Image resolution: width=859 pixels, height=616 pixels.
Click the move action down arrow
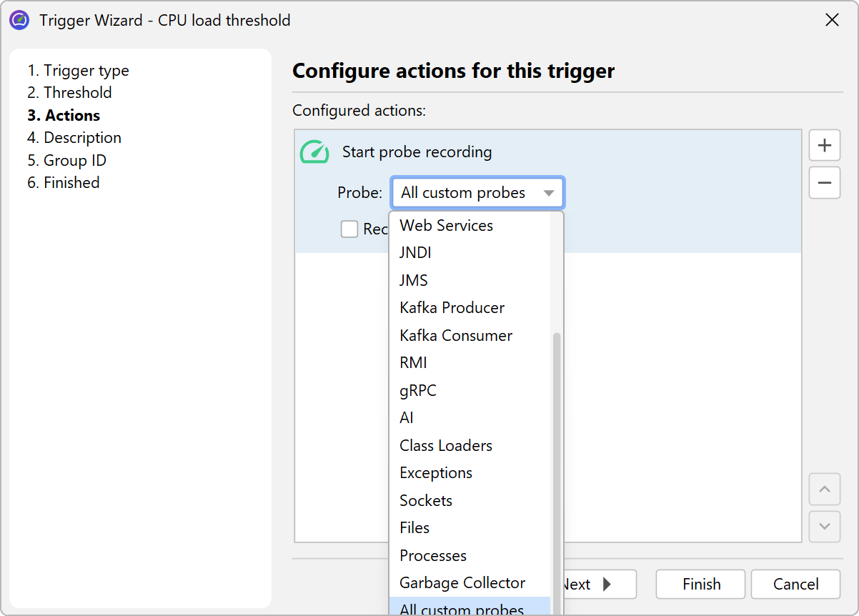coord(824,527)
